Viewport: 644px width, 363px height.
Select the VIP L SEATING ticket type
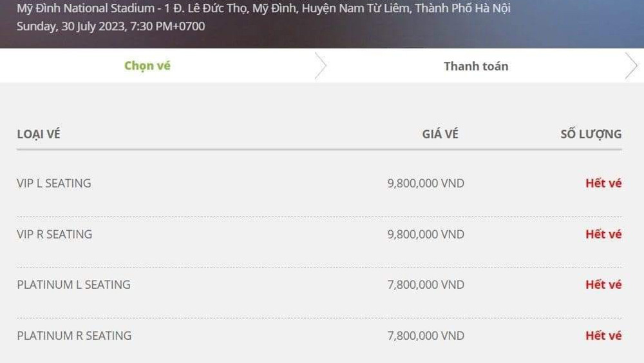[54, 183]
